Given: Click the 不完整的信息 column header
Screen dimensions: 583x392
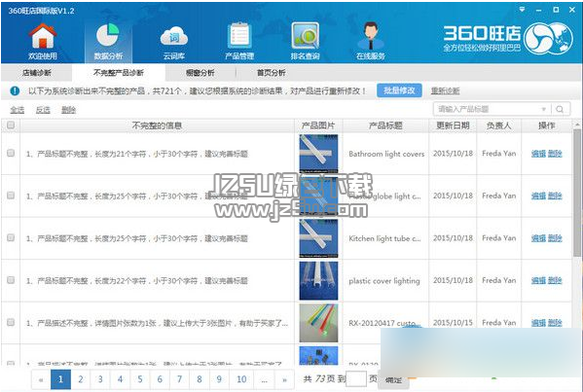Looking at the screenshot, I should pyautogui.click(x=157, y=125).
